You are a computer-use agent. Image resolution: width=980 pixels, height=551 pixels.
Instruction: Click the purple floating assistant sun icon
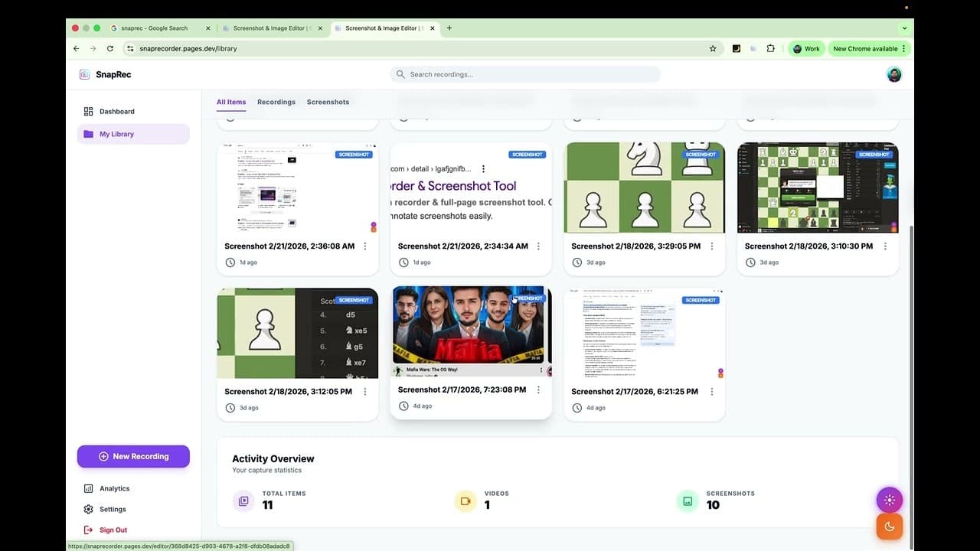(889, 499)
